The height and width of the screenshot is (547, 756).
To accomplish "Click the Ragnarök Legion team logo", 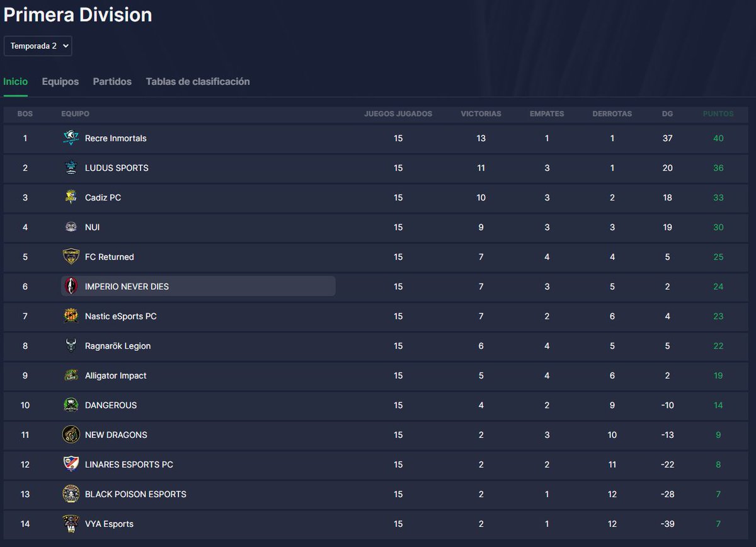I will [x=71, y=345].
